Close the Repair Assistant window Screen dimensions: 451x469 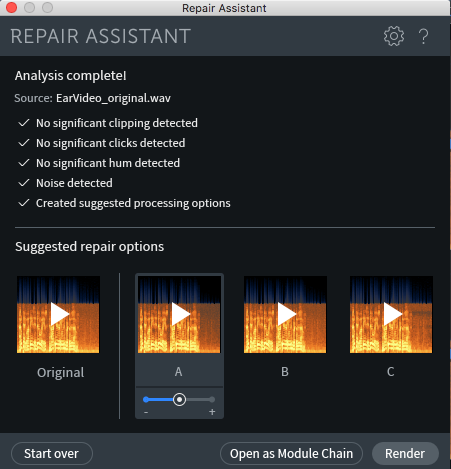[11, 7]
